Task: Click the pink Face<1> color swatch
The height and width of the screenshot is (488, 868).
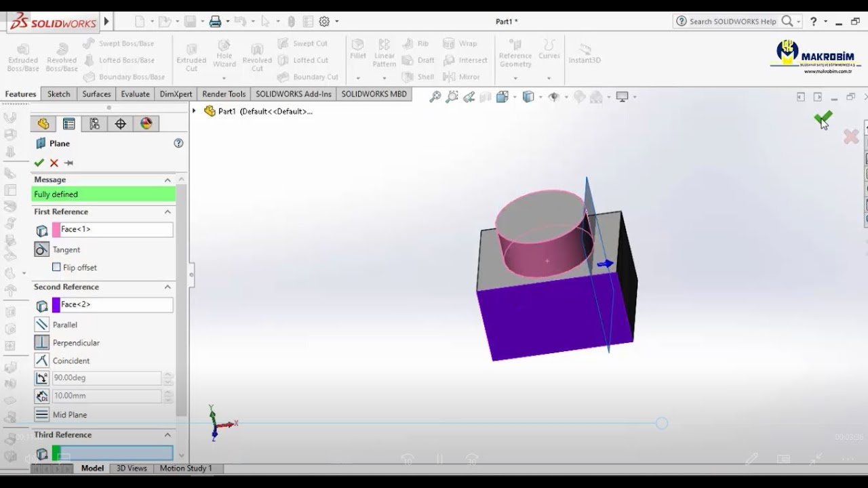Action: coord(56,230)
